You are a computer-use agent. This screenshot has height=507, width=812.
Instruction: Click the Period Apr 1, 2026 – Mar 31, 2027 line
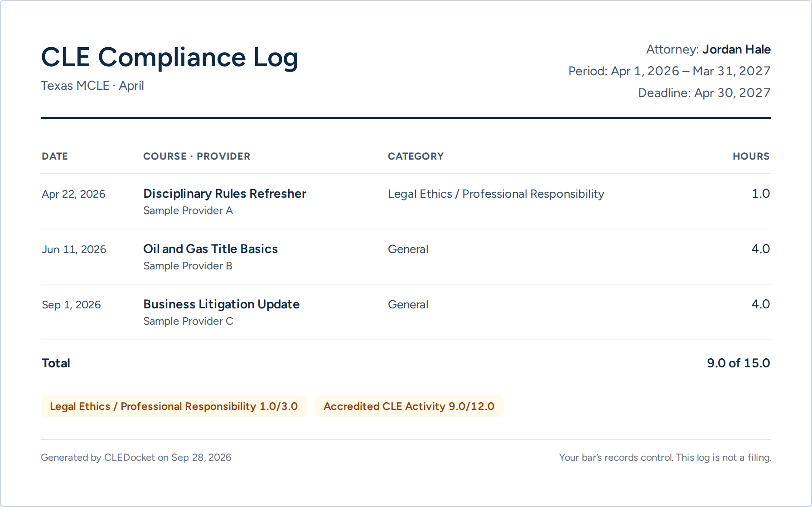pos(669,71)
